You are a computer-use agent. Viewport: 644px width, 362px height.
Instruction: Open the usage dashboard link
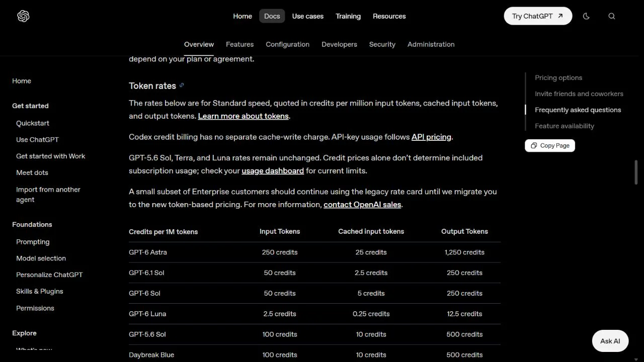click(273, 171)
